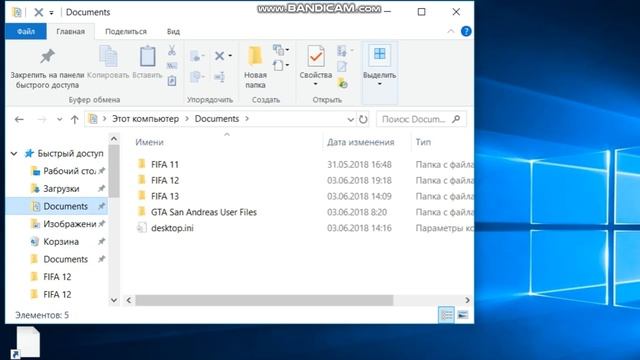
Task: Switch to details view icon in status bar
Action: pos(447,315)
